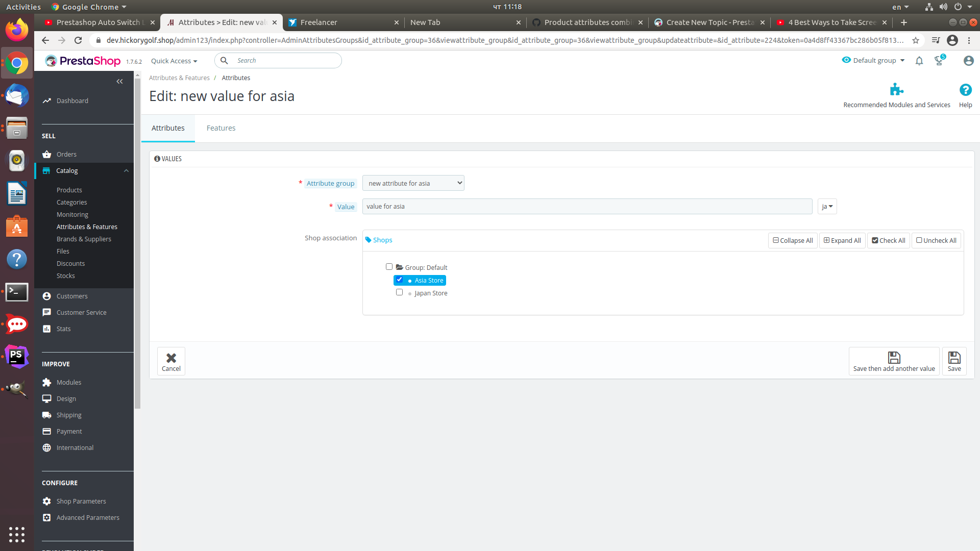Screen dimensions: 980x551
Task: Reload the page with browser refresh icon
Action: click(x=78, y=40)
